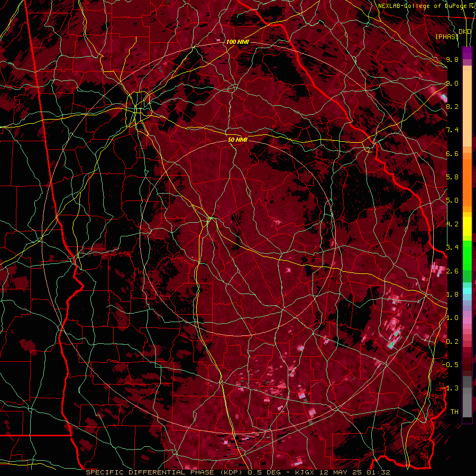This screenshot has width=476, height=476.
Task: Click the 'TH' threshold label on the scale
Action: [x=454, y=412]
